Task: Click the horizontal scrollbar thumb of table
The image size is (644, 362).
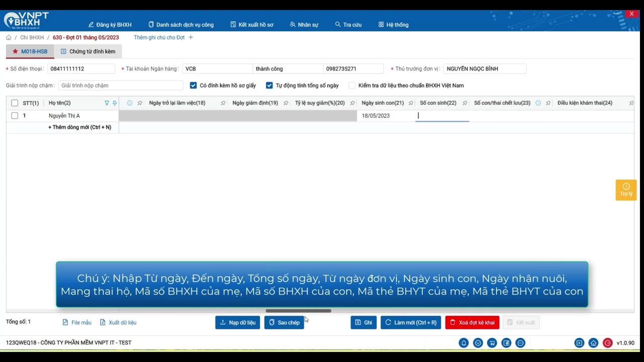Action: coord(298,311)
